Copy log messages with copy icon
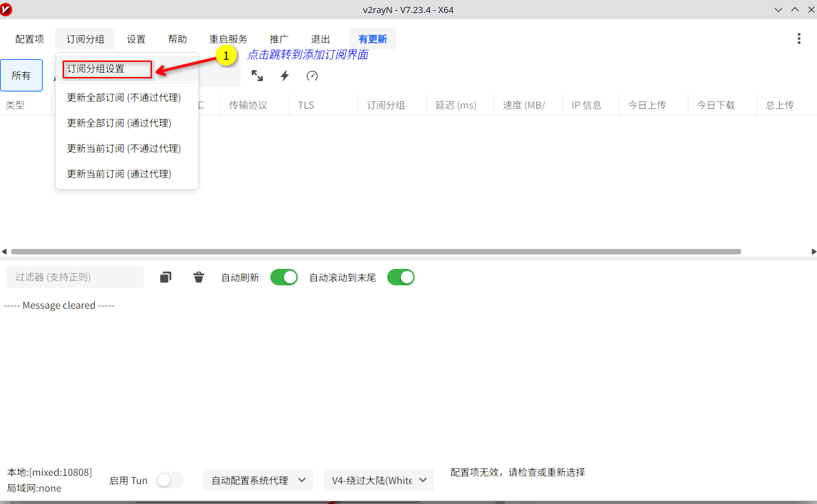Image resolution: width=817 pixels, height=504 pixels. [166, 277]
